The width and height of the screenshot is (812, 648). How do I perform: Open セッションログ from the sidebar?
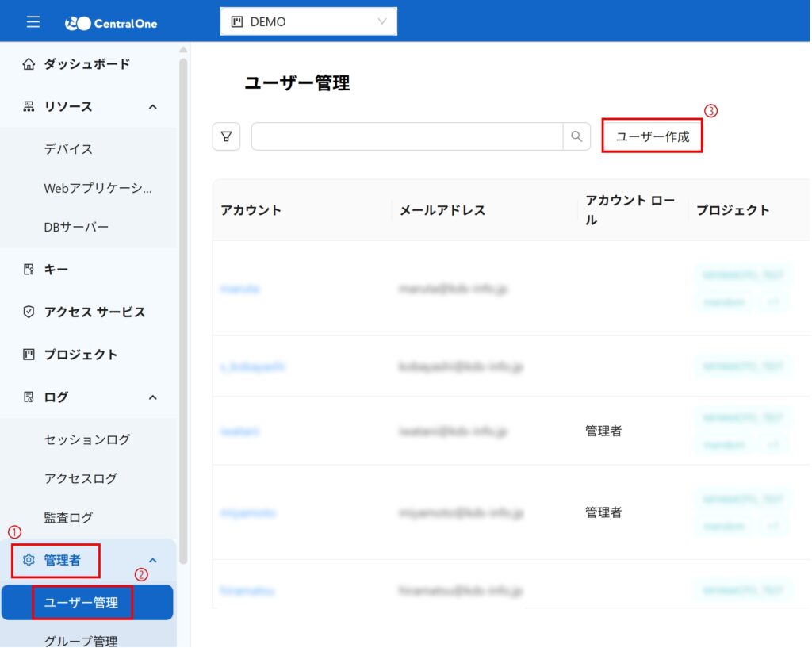point(87,439)
